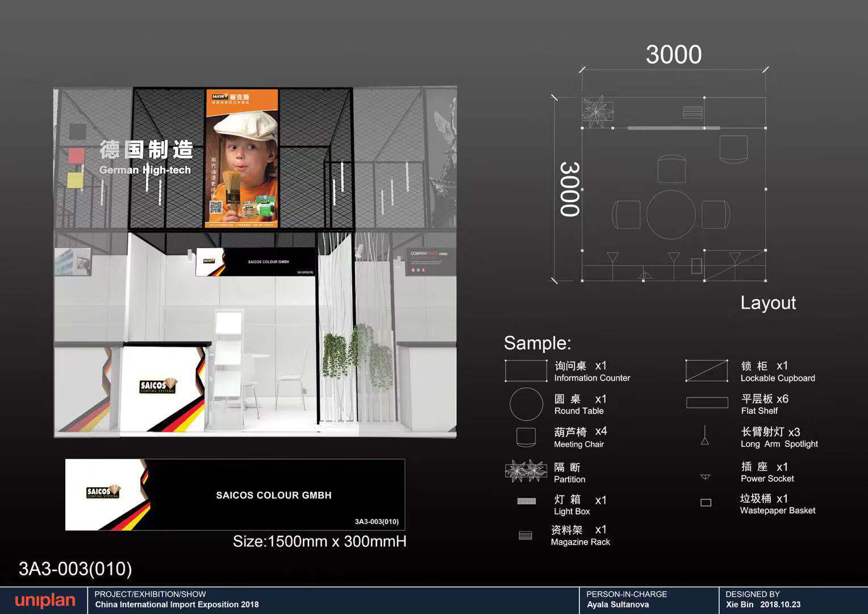Click "DESIGNED BY" header

pos(753,594)
